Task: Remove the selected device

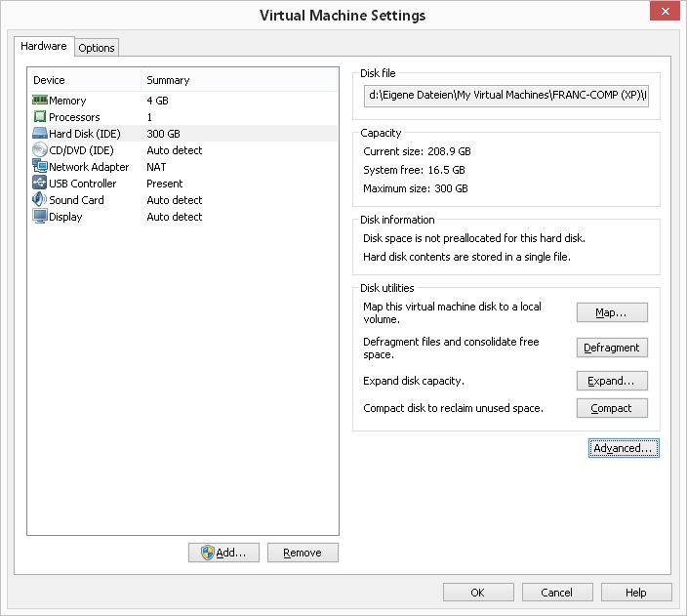Action: coord(303,553)
